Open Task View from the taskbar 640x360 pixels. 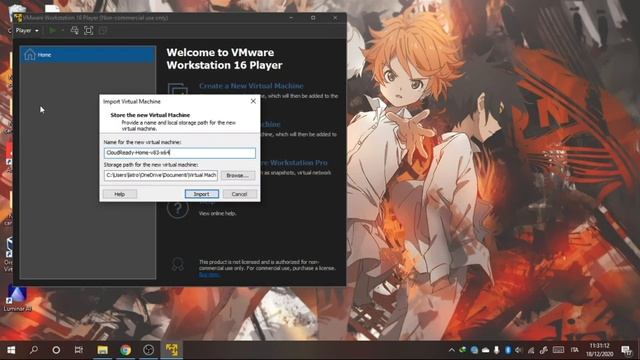click(x=79, y=350)
